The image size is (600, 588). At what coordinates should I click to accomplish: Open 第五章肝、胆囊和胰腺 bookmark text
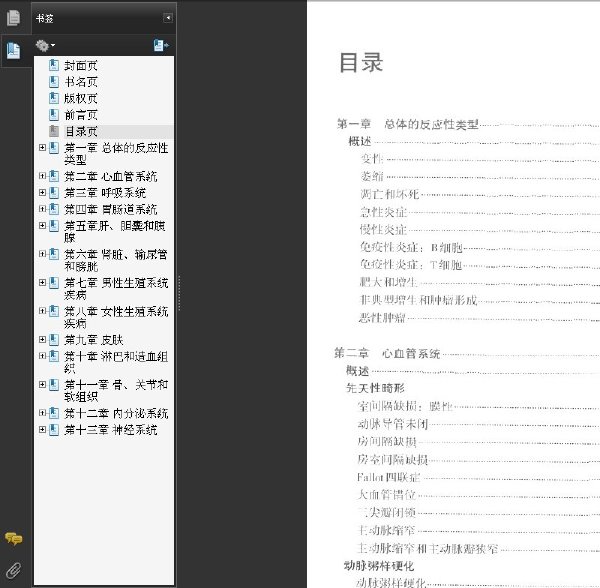tap(115, 232)
